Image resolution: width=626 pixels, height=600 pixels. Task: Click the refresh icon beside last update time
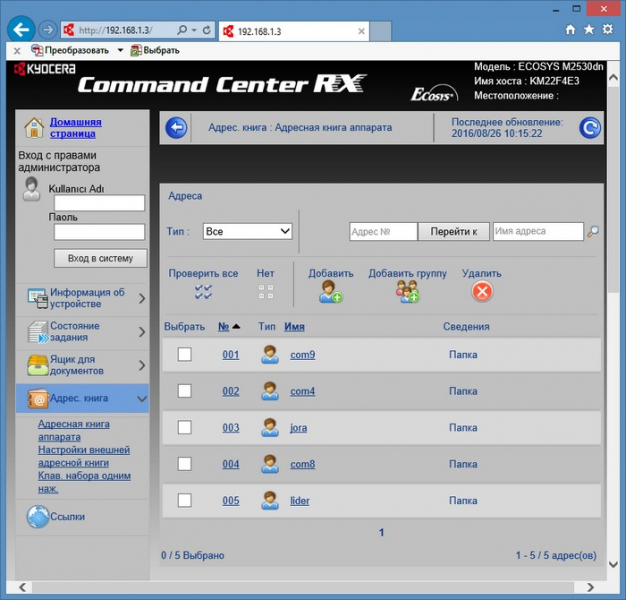[591, 127]
